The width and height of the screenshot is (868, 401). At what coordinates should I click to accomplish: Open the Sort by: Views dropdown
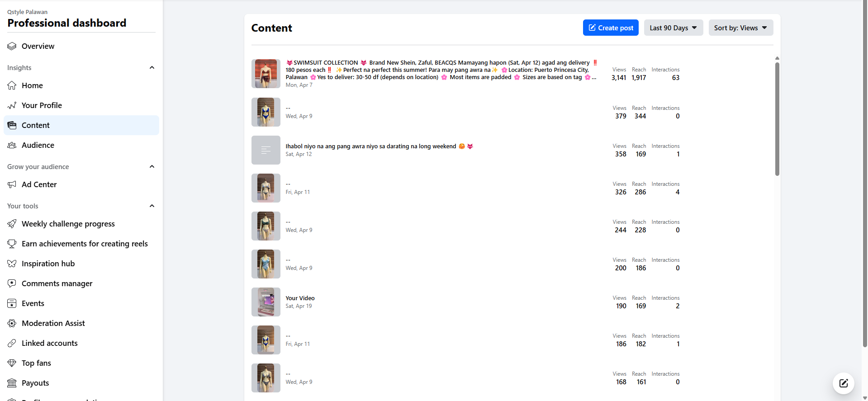(x=741, y=28)
